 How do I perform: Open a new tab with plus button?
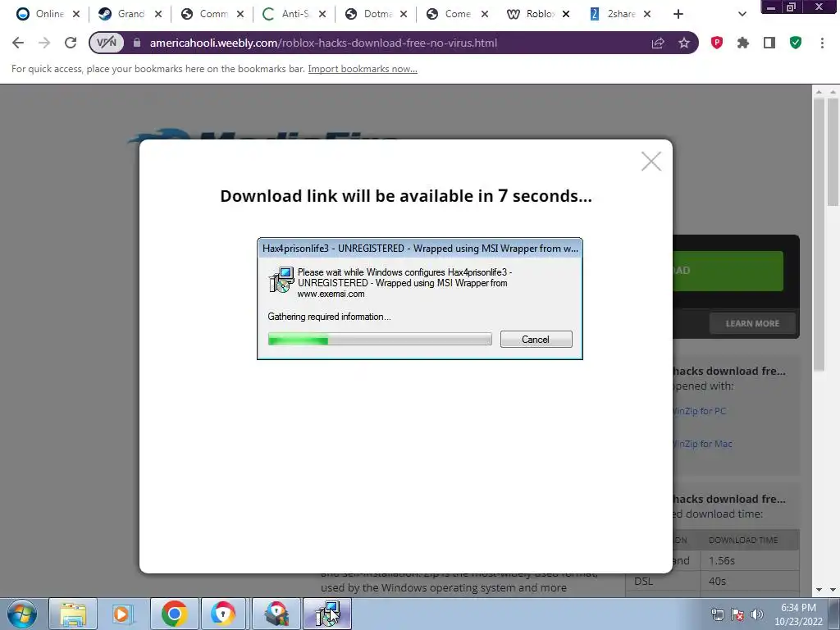678,14
